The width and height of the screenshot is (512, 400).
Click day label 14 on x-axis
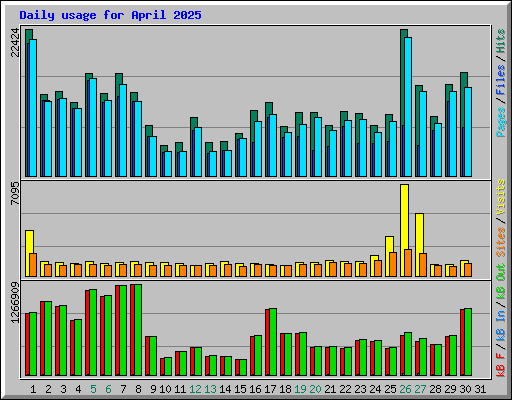(x=225, y=389)
